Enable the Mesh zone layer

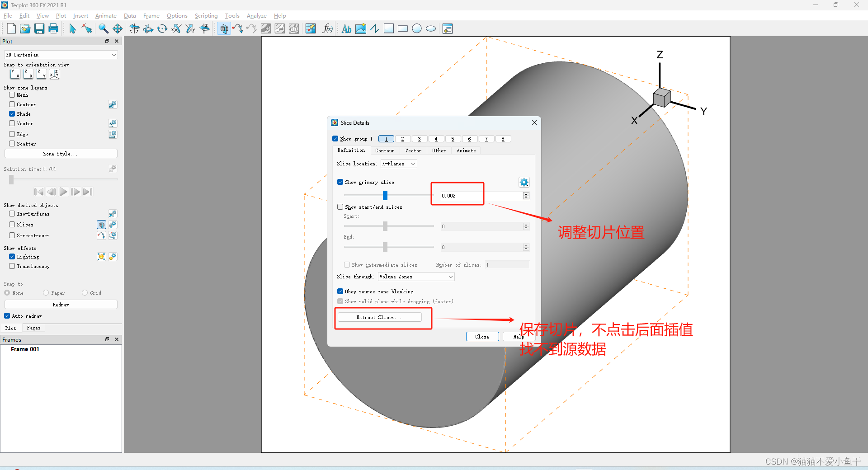(x=12, y=95)
